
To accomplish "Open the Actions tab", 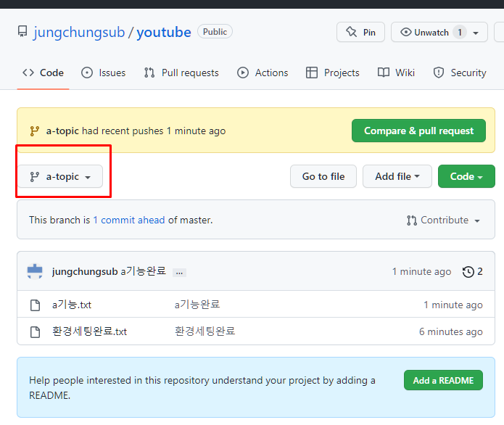I will [x=263, y=73].
